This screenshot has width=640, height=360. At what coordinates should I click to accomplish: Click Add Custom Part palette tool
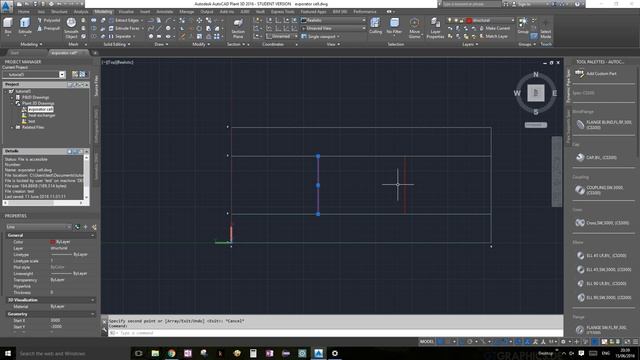click(596, 73)
